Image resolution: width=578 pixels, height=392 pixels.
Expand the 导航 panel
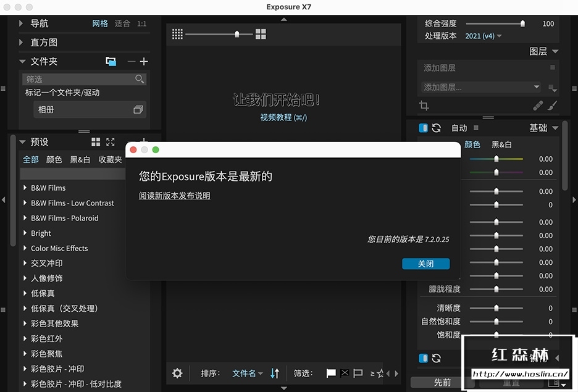click(x=22, y=23)
